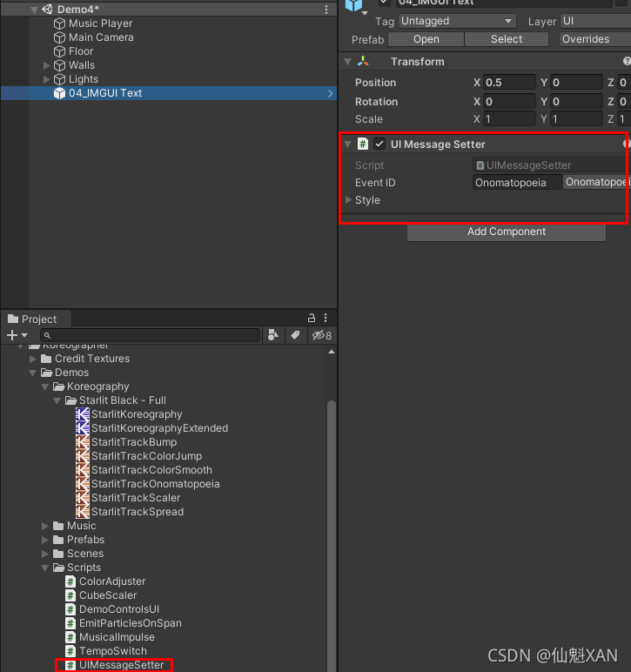Image resolution: width=631 pixels, height=672 pixels.
Task: Click the prefab Select button
Action: coord(507,39)
